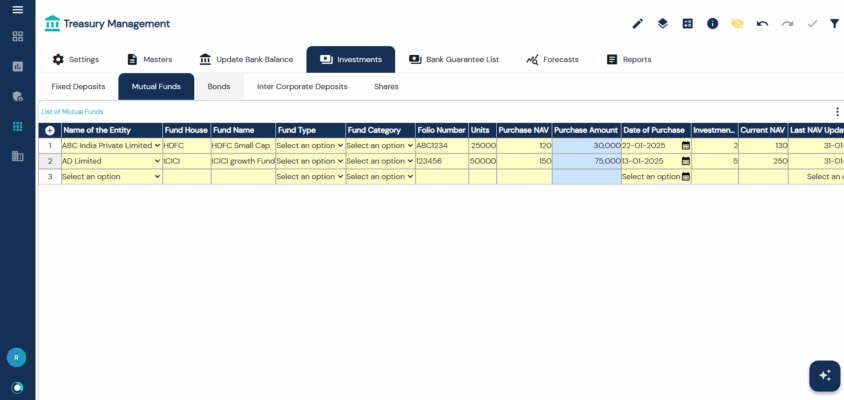
Task: Open the Bank Guarantee List tab
Action: [453, 60]
